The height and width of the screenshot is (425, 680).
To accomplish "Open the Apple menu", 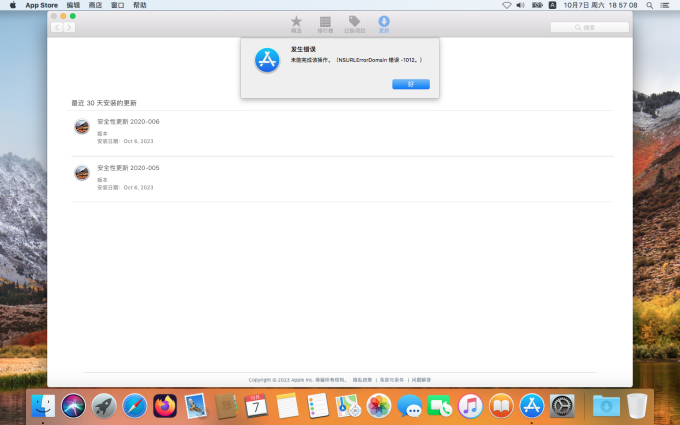I will pos(13,5).
